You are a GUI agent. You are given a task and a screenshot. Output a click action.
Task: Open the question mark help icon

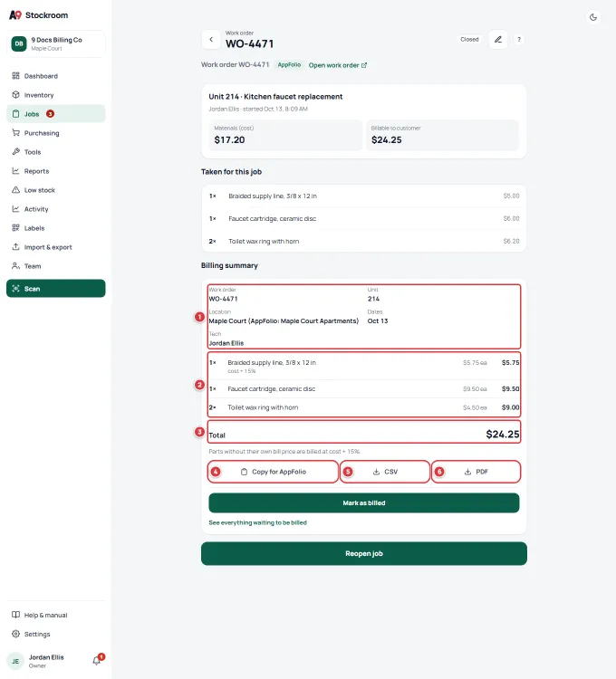(518, 40)
